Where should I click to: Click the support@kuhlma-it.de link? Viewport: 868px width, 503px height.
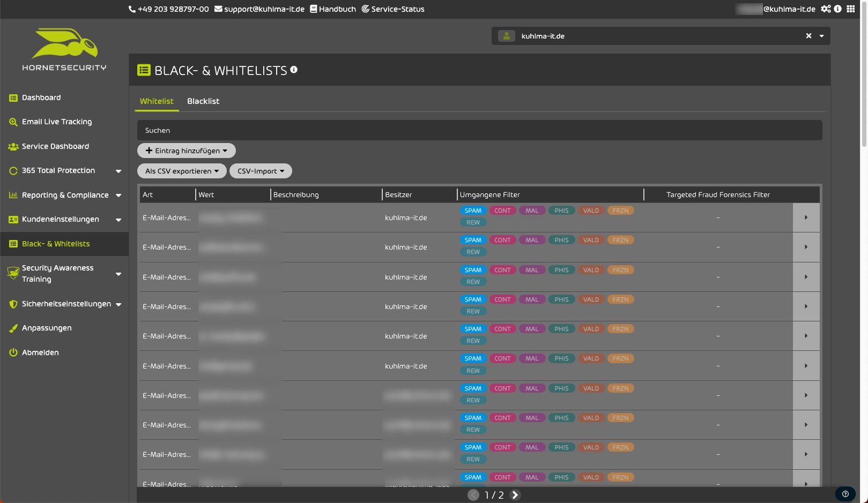coord(264,9)
